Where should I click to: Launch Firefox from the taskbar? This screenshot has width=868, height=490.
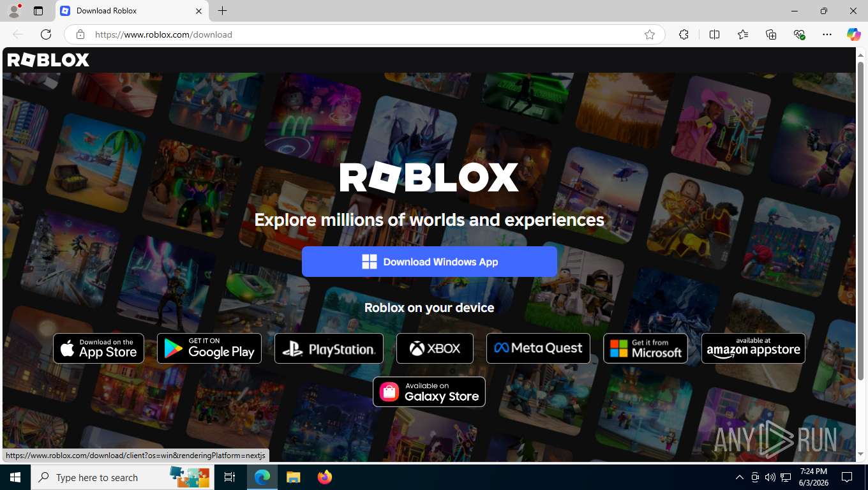pos(325,477)
